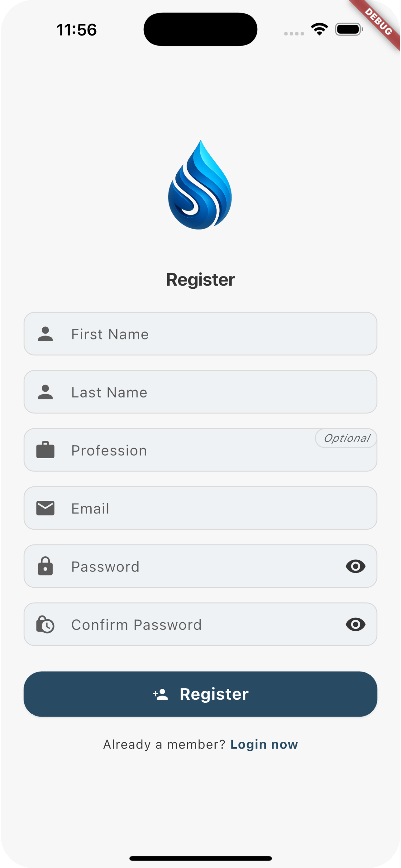This screenshot has height=868, width=401.
Task: Click the briefcase icon beside Profession
Action: coord(45,450)
